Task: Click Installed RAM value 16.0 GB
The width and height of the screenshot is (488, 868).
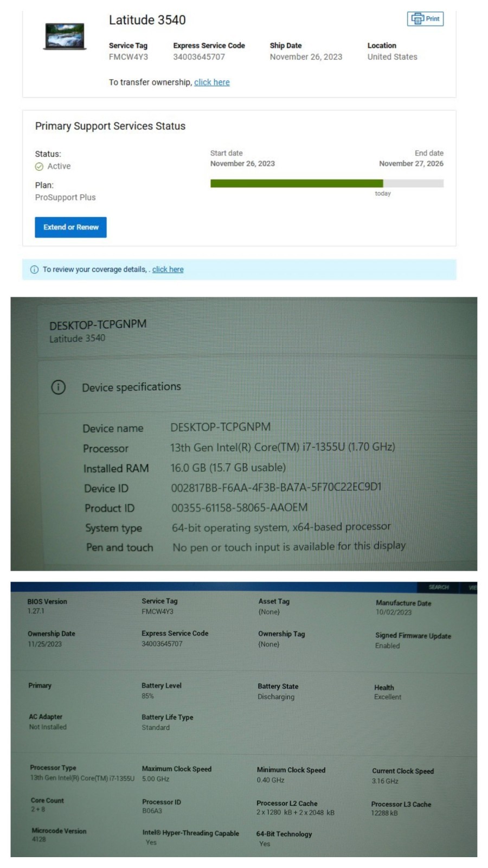Action: click(228, 467)
